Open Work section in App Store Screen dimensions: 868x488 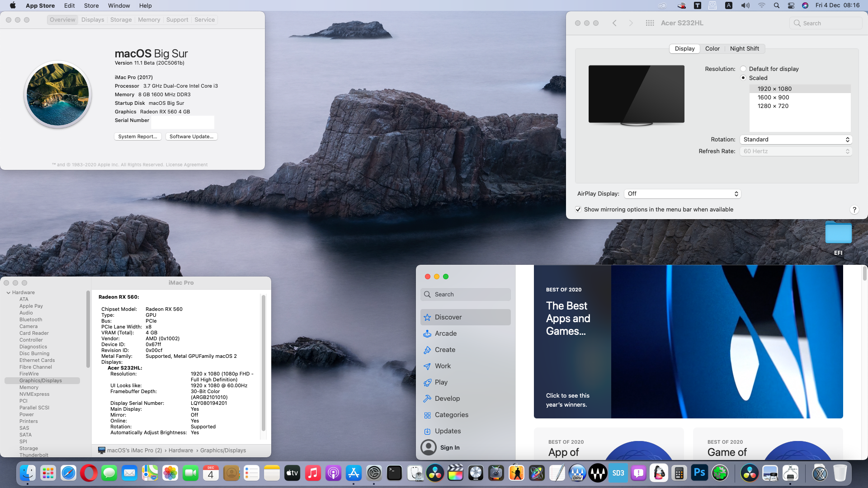pos(465,366)
